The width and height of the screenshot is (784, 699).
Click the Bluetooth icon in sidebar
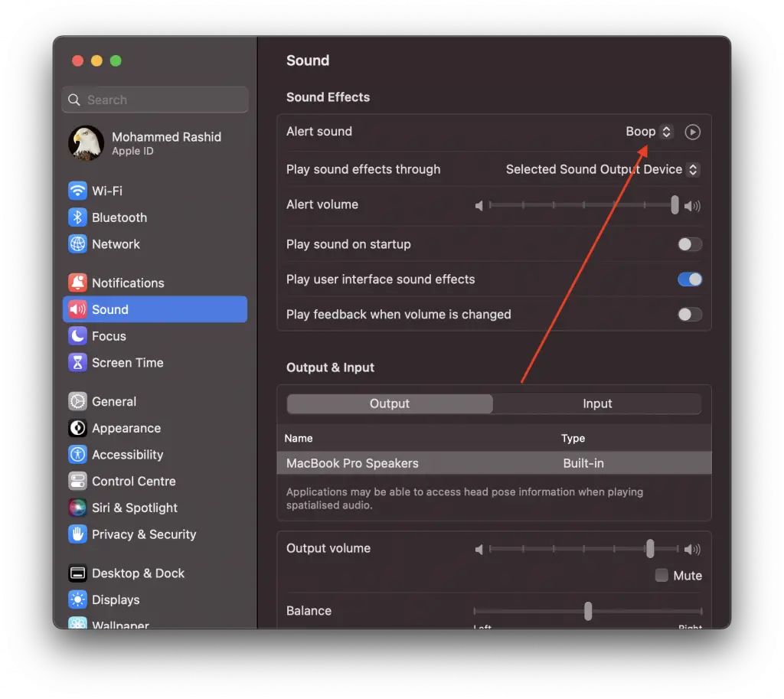click(77, 217)
